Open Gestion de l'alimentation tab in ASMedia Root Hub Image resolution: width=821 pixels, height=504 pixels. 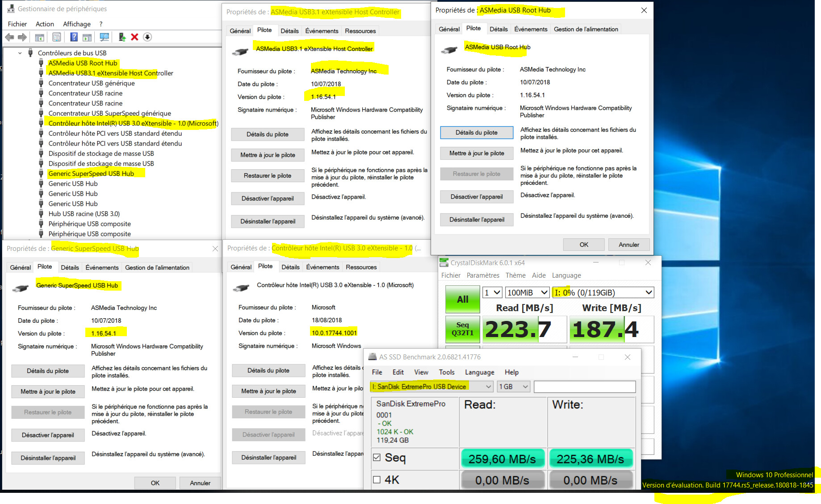pyautogui.click(x=586, y=29)
